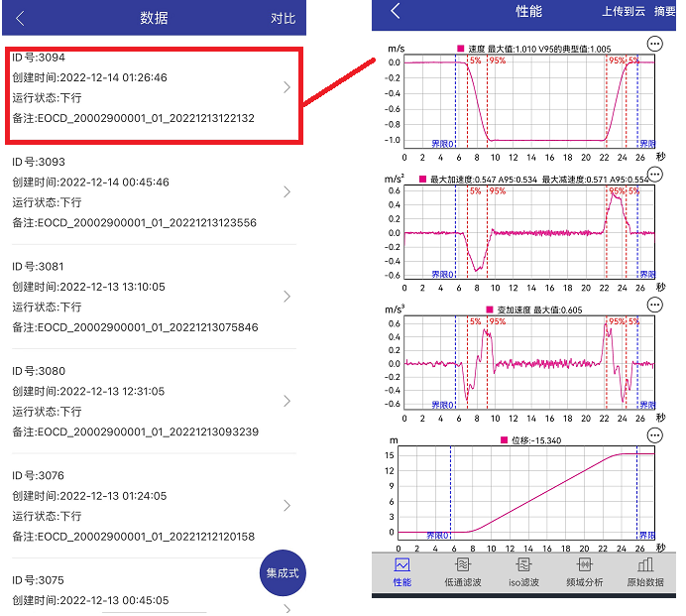Select note ending 20221212120158
This screenshot has width=686, height=616.
134,537
